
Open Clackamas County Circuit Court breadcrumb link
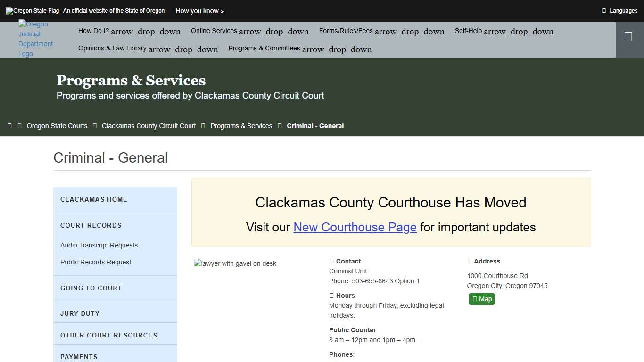(149, 126)
